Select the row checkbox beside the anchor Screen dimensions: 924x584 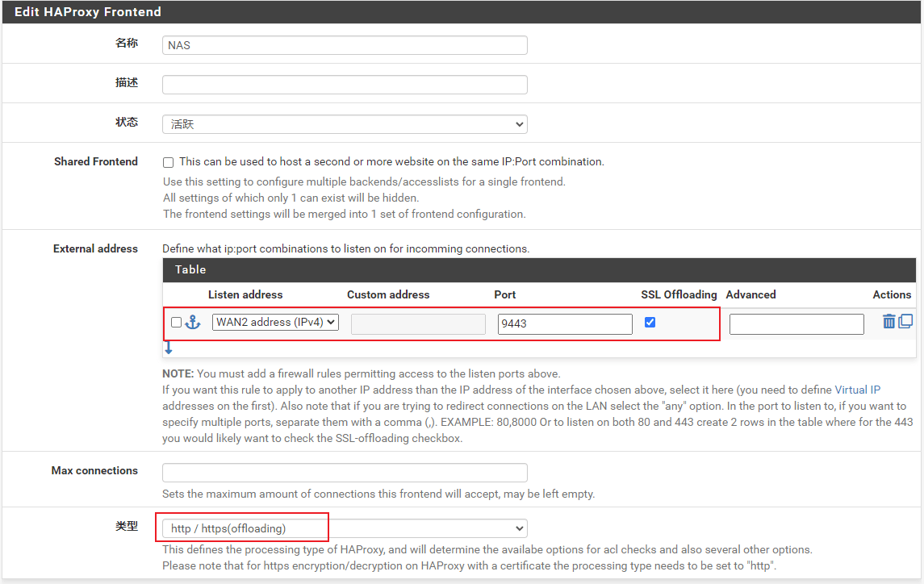tap(176, 323)
